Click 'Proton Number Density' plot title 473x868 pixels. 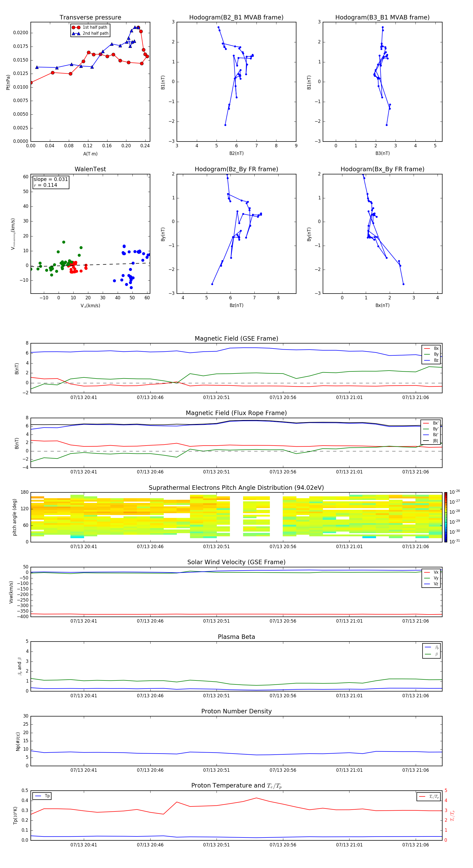(236, 711)
